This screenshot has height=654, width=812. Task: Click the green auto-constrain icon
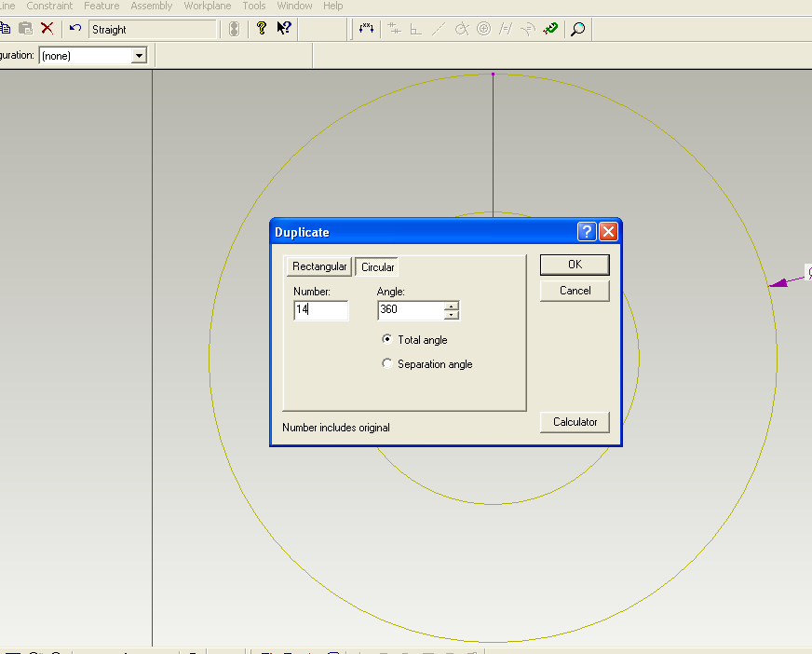[x=550, y=29]
